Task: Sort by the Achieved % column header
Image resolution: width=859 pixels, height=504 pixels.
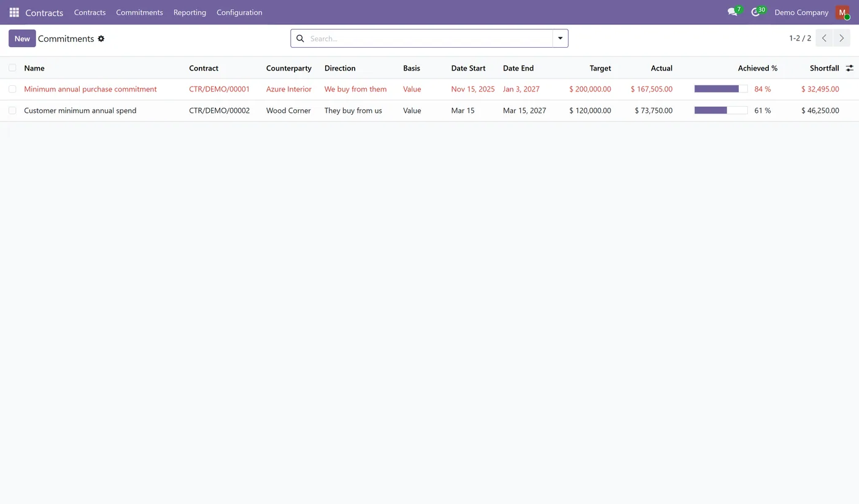Action: pos(758,68)
